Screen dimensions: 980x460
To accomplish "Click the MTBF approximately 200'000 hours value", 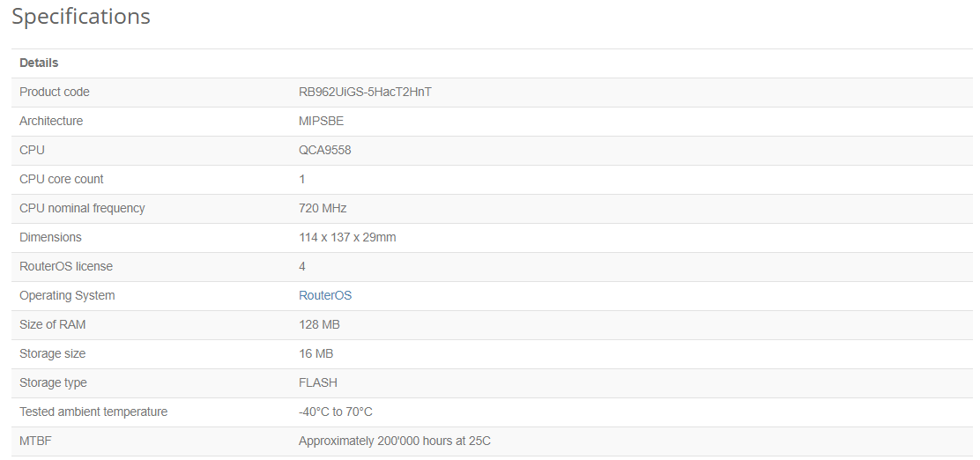I will click(394, 441).
